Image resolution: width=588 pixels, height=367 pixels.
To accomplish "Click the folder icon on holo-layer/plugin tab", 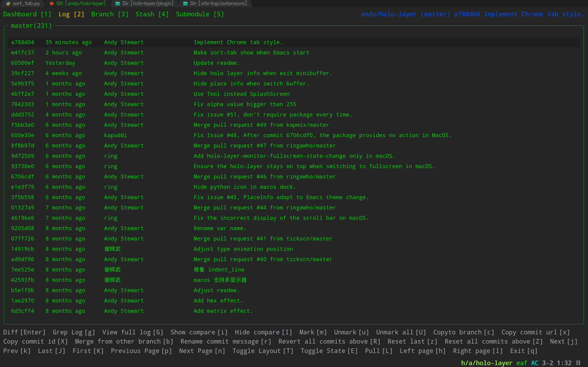I will tap(117, 3).
